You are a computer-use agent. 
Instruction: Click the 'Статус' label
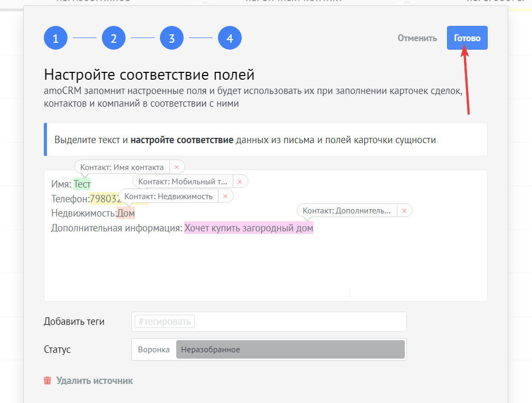(x=57, y=349)
